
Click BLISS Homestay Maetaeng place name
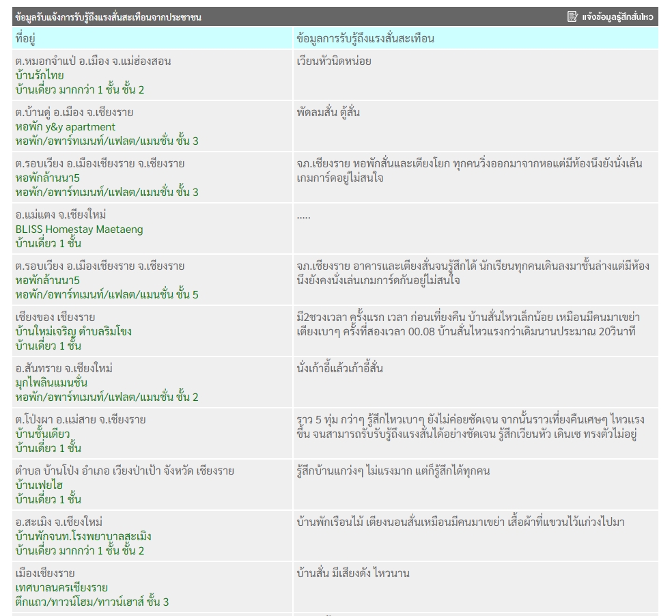[x=79, y=229]
